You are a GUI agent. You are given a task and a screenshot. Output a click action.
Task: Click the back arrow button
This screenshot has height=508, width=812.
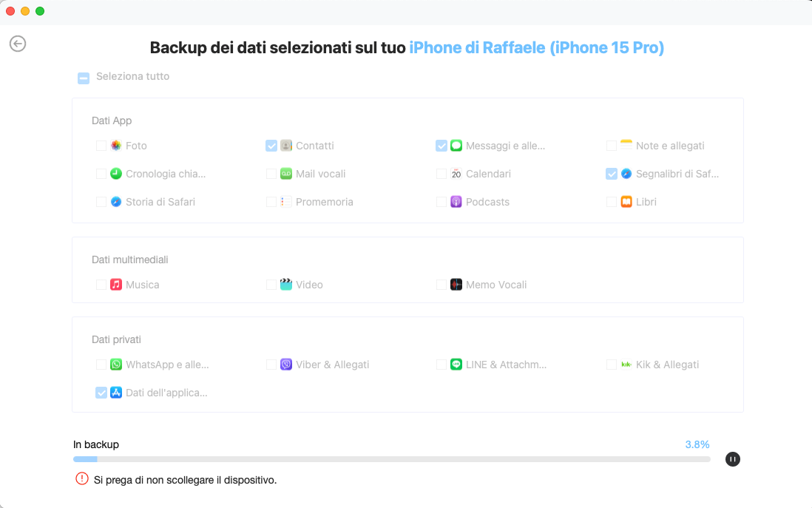click(x=17, y=44)
